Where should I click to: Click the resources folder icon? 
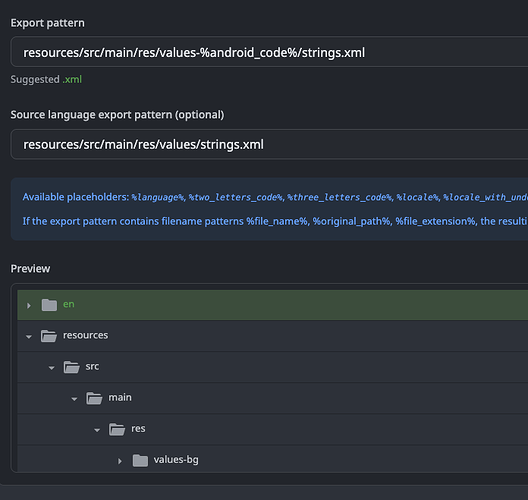pos(49,336)
